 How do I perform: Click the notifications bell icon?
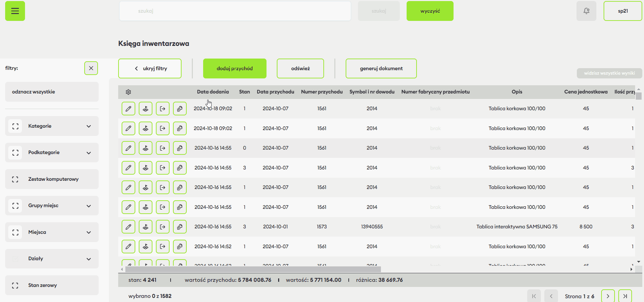coord(586,11)
